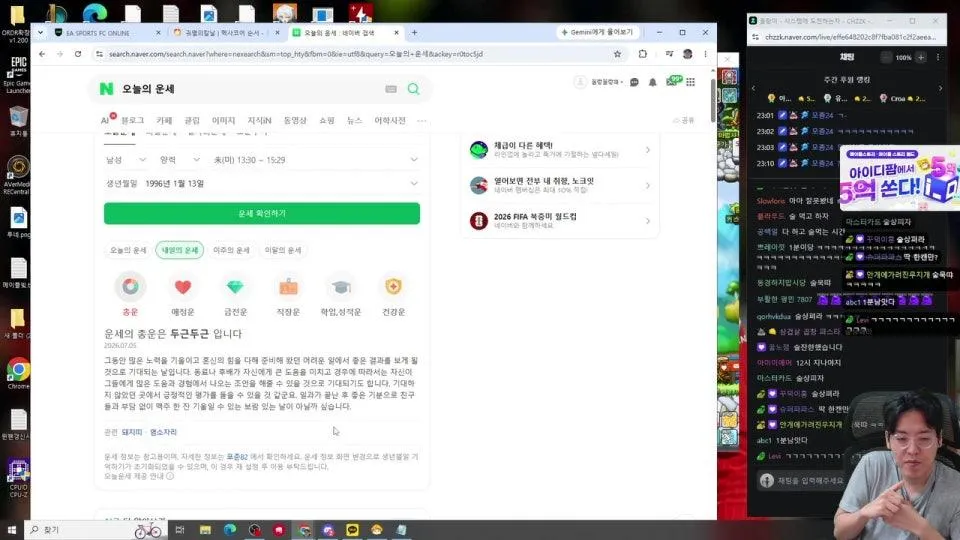Open new tab with plus button
The width and height of the screenshot is (960, 540).
tap(414, 32)
